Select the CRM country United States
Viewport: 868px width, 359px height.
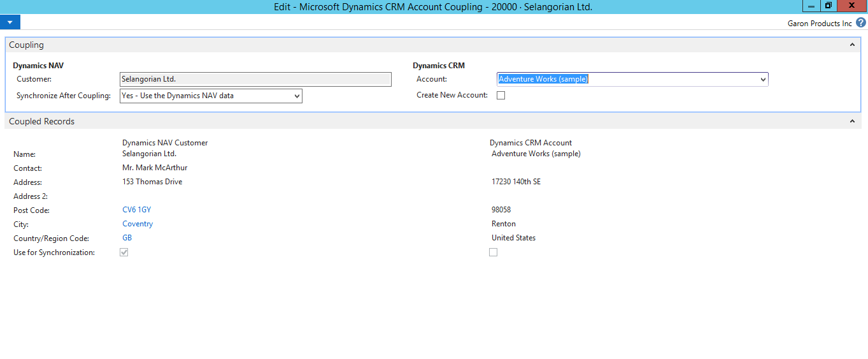(513, 238)
